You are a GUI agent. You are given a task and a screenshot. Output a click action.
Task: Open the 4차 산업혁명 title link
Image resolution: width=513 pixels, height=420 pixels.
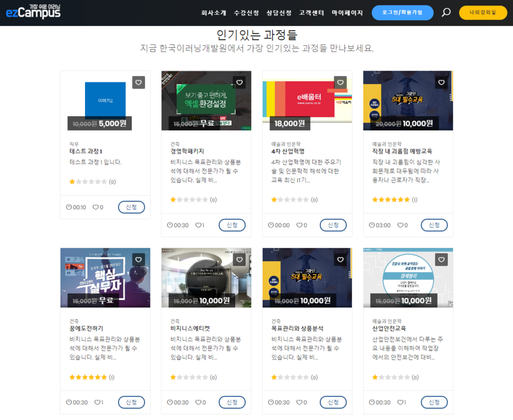point(288,151)
